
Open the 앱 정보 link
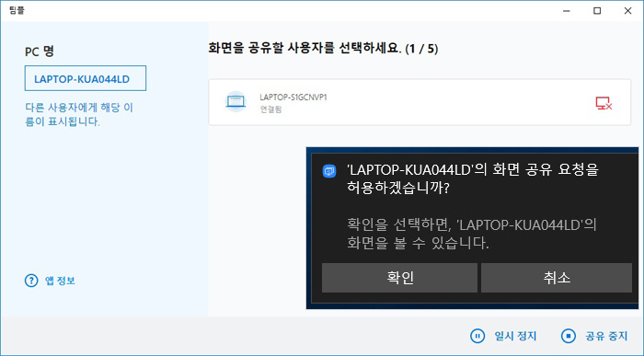(x=60, y=281)
